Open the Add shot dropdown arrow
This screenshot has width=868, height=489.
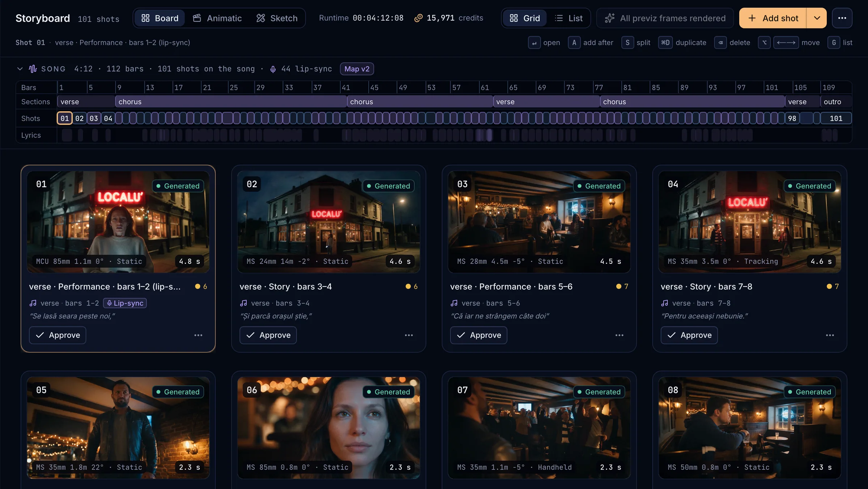pyautogui.click(x=817, y=18)
